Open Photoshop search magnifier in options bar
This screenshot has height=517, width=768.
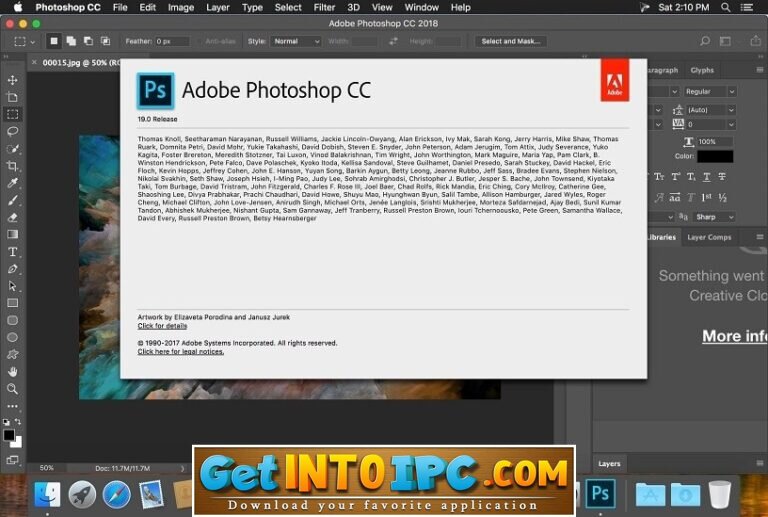point(705,41)
